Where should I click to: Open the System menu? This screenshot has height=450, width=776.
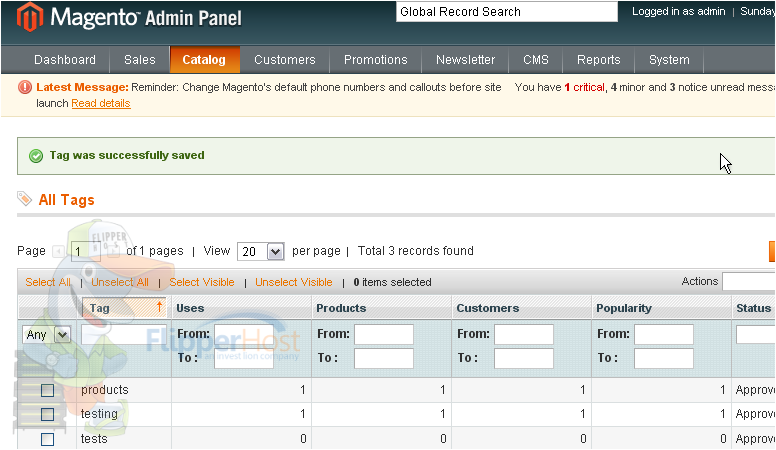669,60
